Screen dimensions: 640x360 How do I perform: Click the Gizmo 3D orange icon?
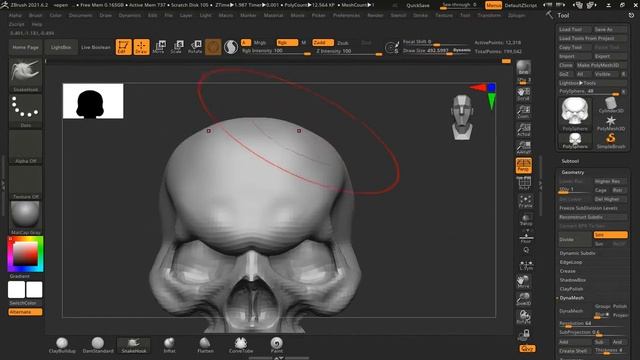(213, 47)
